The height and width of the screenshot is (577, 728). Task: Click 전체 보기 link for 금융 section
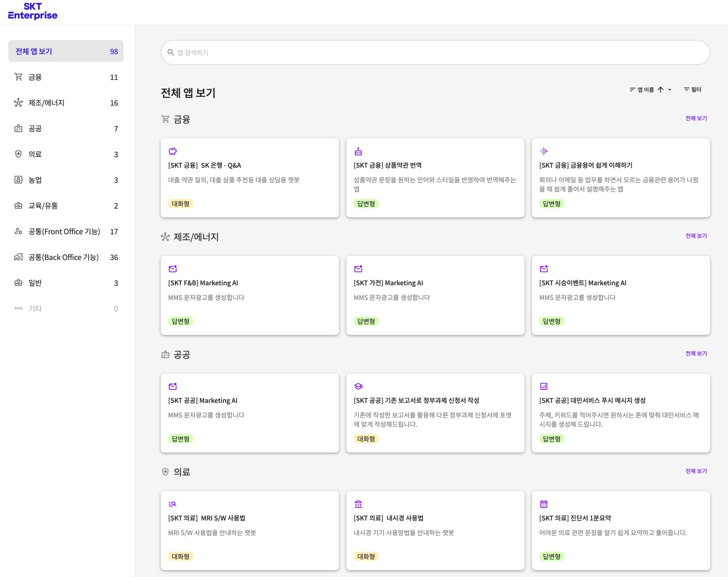pyautogui.click(x=696, y=118)
